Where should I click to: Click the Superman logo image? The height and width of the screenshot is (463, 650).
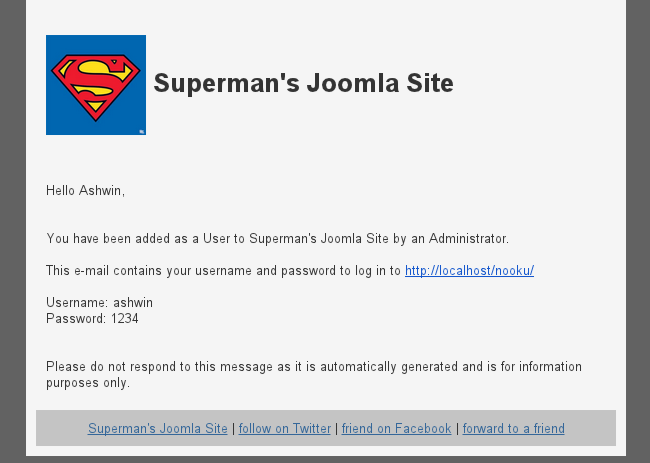[96, 85]
